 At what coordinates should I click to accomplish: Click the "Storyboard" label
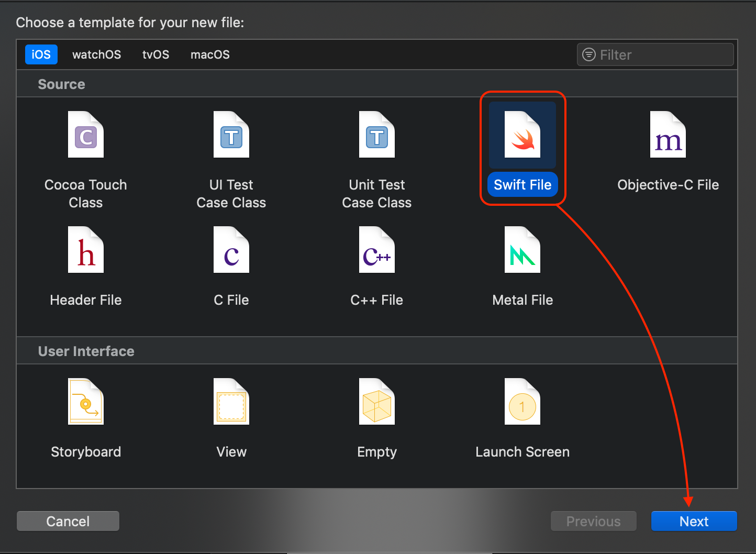coord(86,452)
